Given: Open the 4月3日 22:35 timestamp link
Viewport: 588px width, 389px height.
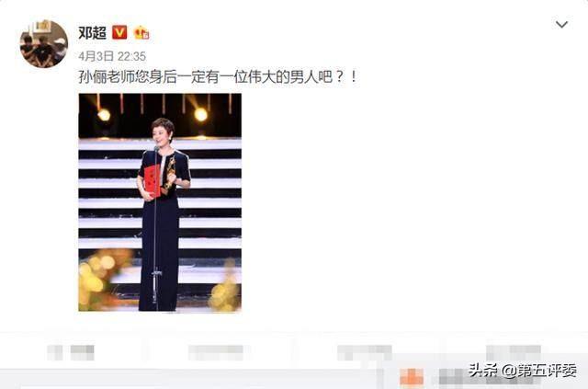Looking at the screenshot, I should click(112, 56).
